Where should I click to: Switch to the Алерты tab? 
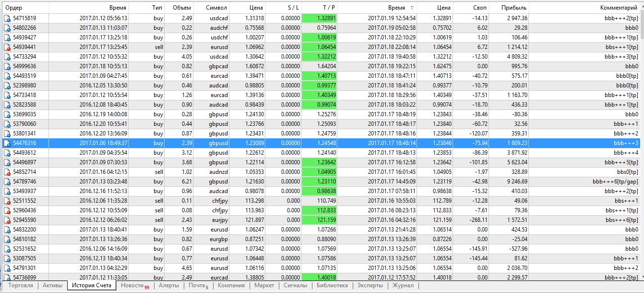pyautogui.click(x=169, y=285)
